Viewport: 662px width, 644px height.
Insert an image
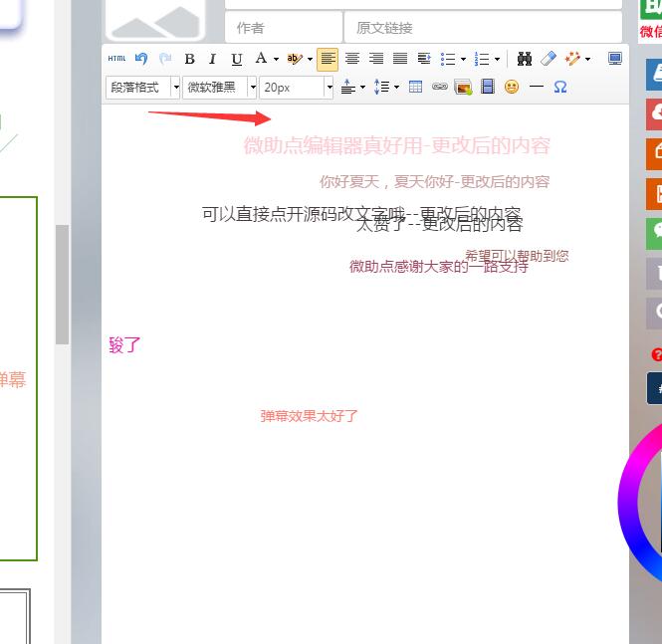tap(463, 88)
